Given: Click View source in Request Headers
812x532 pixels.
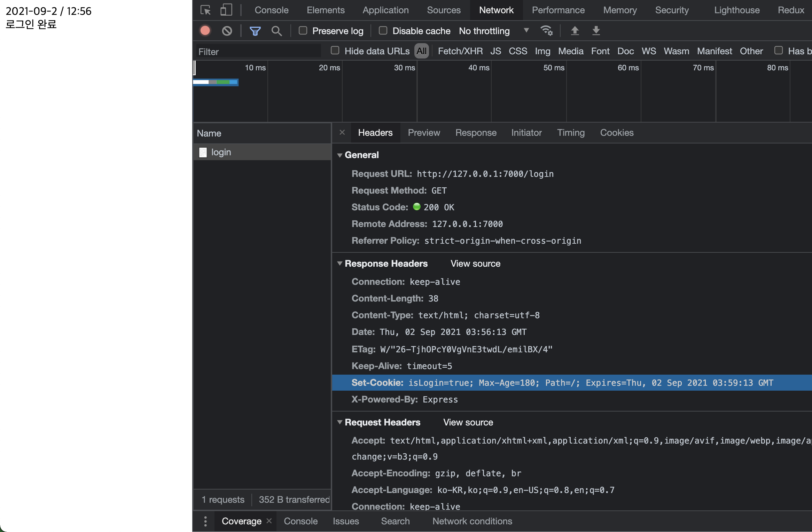Looking at the screenshot, I should click(469, 423).
